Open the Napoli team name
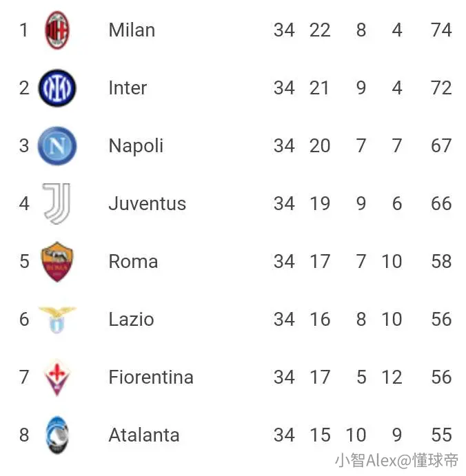466x476 pixels. tap(136, 146)
